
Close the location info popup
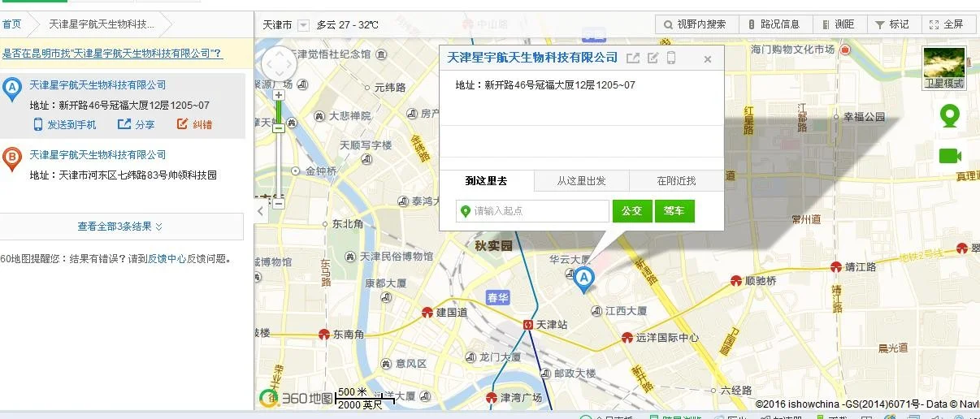pos(708,59)
